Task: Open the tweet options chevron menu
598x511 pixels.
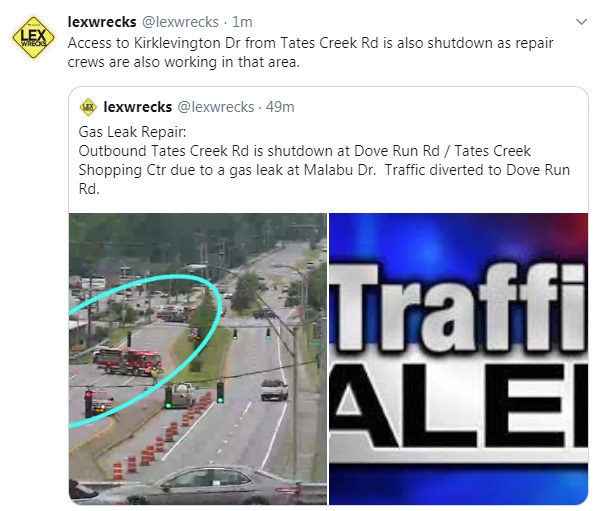Action: [x=581, y=22]
